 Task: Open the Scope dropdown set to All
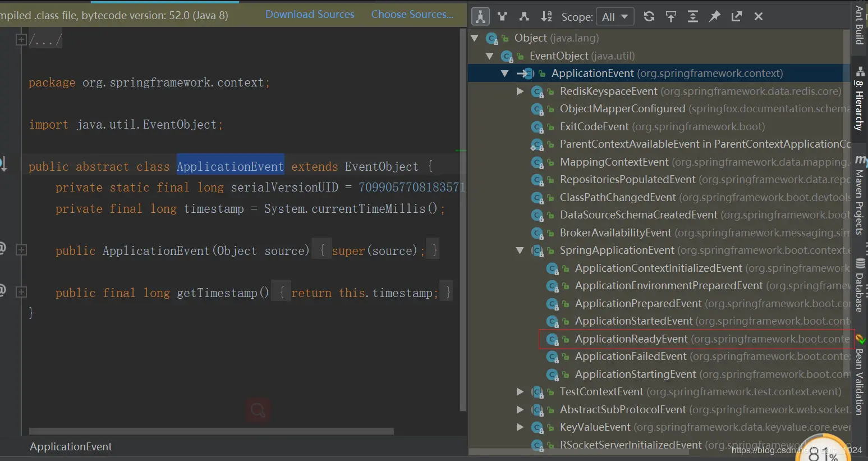[x=615, y=17]
